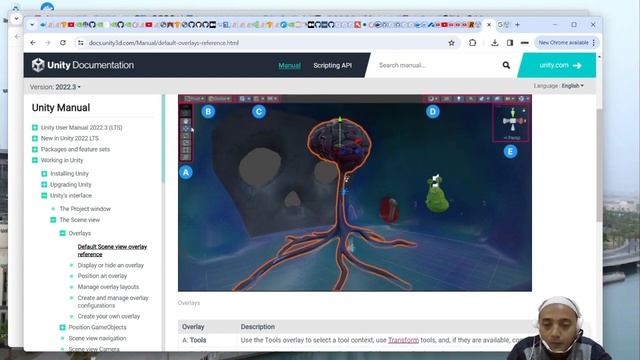The image size is (640, 360).
Task: Open a new tab with the plus button
Action: (517, 24)
